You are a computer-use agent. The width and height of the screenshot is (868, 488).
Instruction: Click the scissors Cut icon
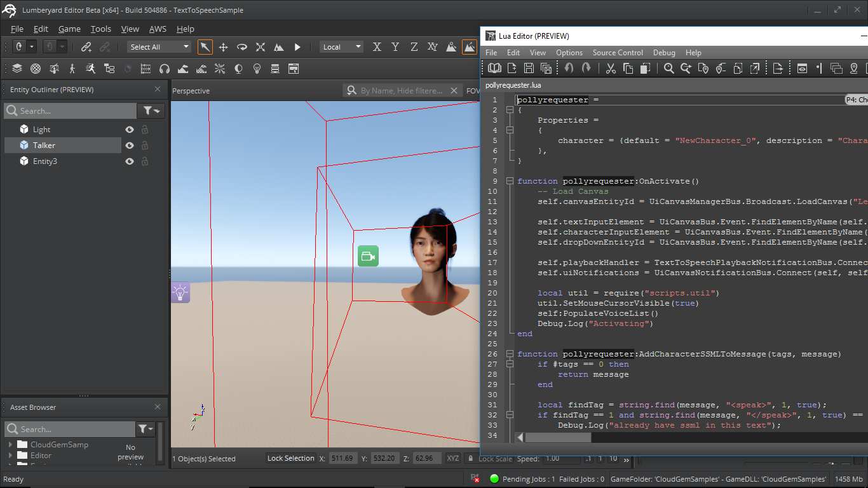611,68
